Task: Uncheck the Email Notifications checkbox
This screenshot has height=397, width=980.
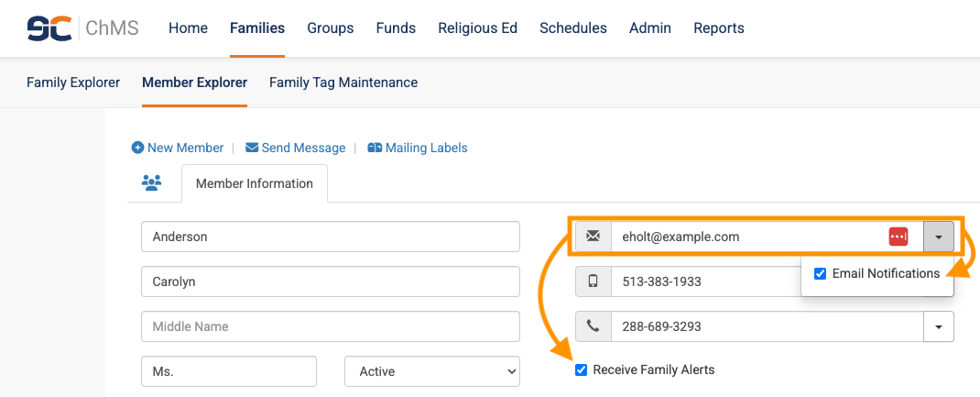Action: click(x=820, y=273)
